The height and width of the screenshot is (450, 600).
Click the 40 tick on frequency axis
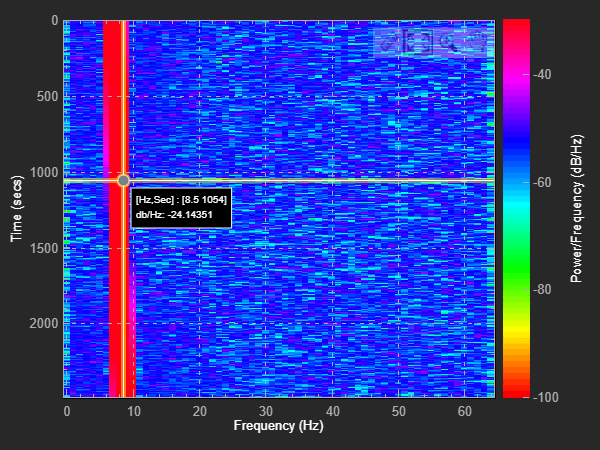332,411
